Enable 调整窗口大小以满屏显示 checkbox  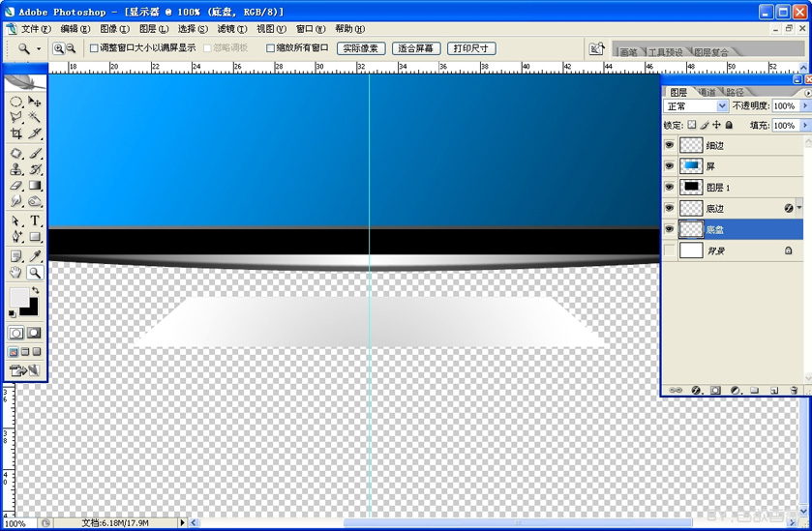click(x=94, y=48)
